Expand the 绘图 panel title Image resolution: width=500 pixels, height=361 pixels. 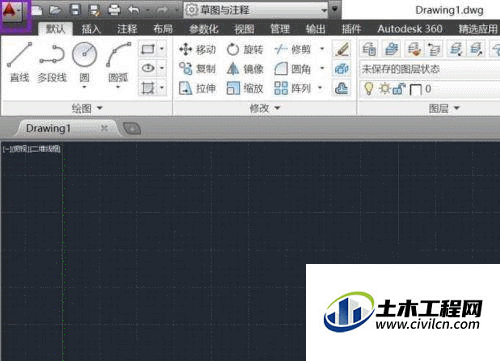(x=87, y=108)
